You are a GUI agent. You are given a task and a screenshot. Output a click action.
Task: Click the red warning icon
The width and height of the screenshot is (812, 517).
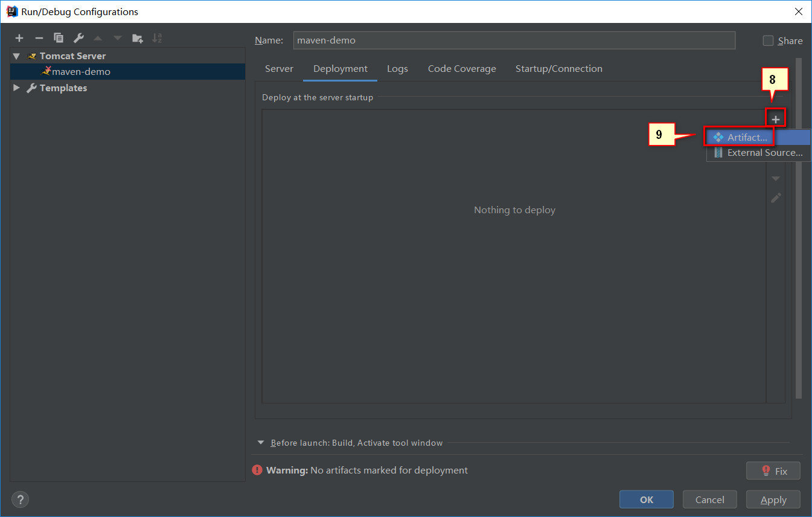pyautogui.click(x=258, y=470)
